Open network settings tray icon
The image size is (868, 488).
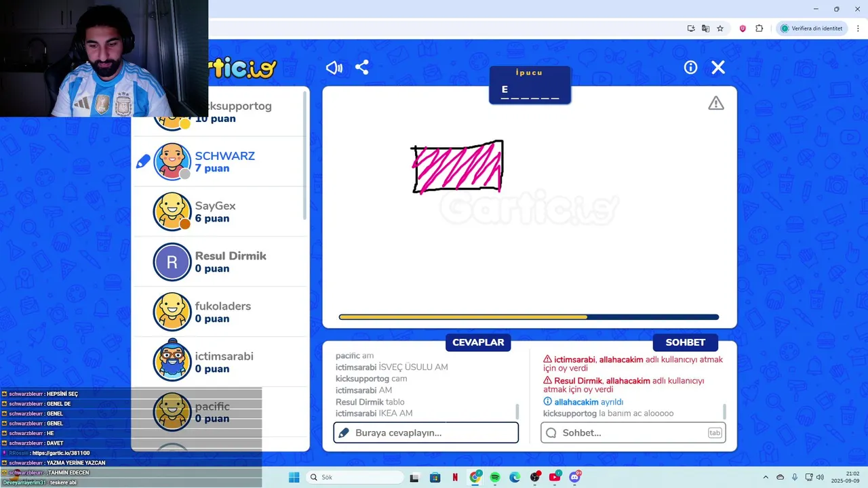coord(809,477)
